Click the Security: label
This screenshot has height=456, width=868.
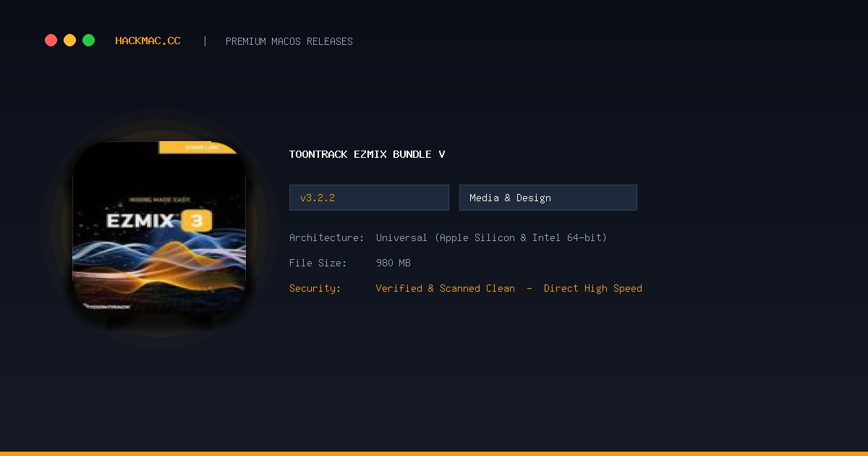(x=315, y=288)
